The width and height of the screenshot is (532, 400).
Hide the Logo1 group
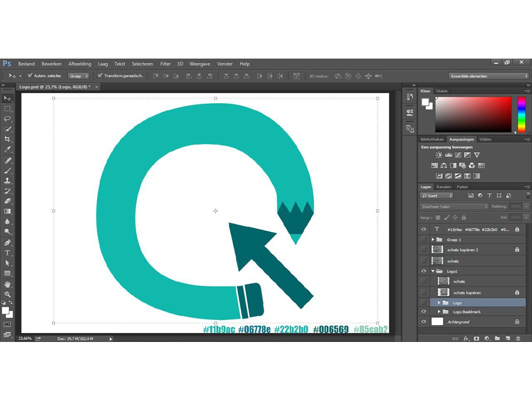click(x=424, y=271)
